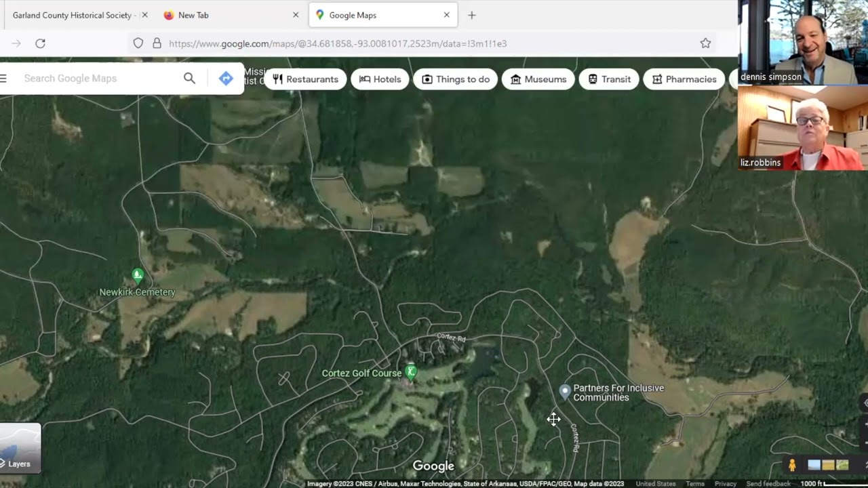Click the Cortez Golf Course pin
The height and width of the screenshot is (488, 868).
[x=410, y=371]
